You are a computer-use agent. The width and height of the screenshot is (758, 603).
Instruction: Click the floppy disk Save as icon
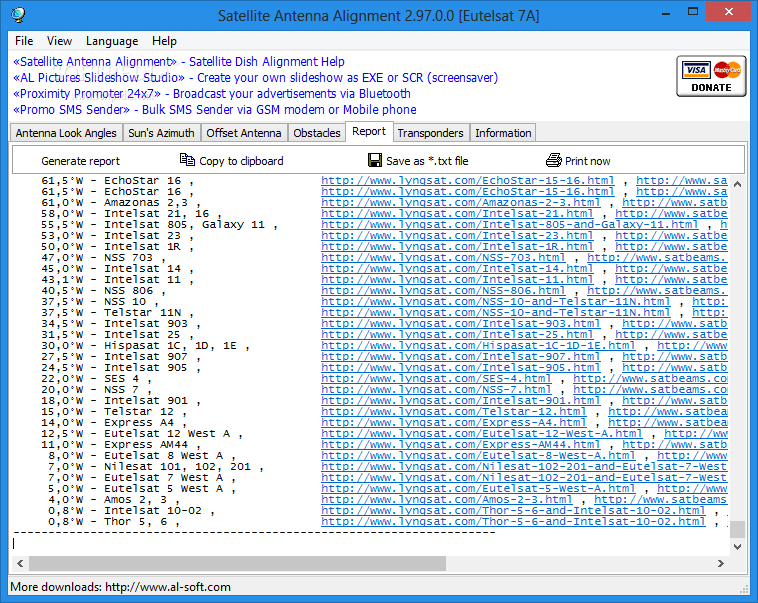(375, 160)
